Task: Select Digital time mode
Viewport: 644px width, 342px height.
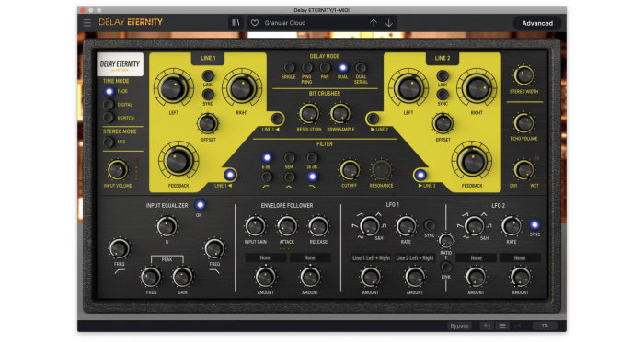Action: [x=109, y=105]
